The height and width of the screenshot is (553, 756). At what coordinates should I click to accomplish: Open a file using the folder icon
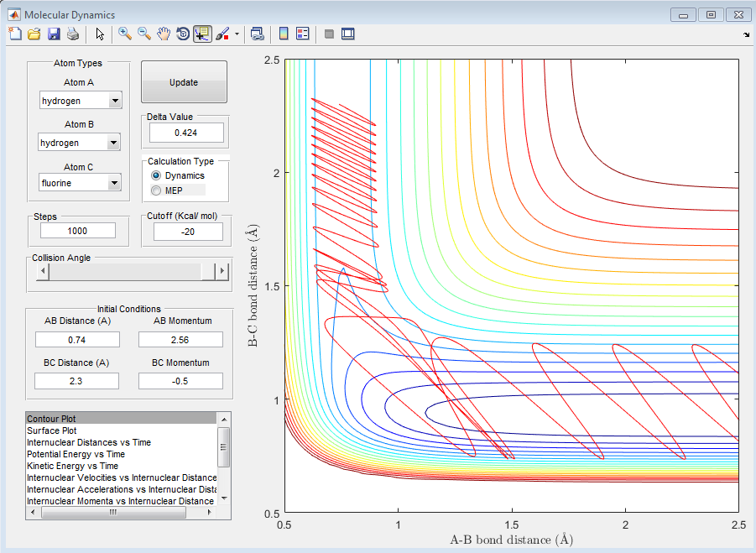34,34
